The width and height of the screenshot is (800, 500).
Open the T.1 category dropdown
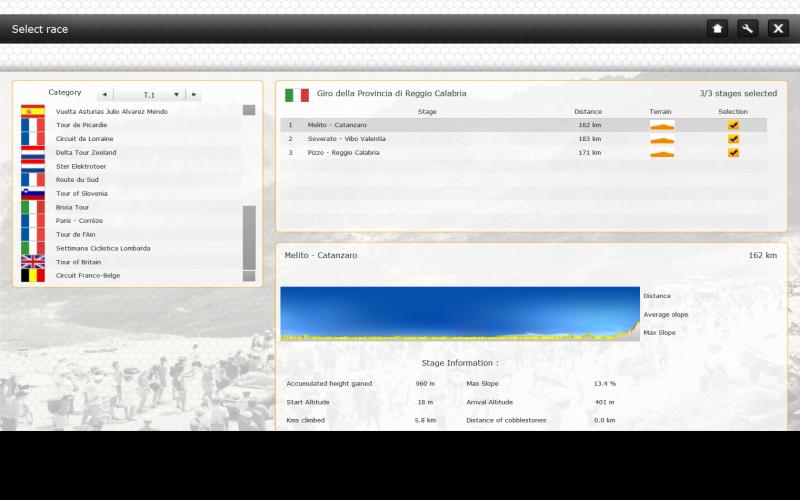tap(176, 95)
